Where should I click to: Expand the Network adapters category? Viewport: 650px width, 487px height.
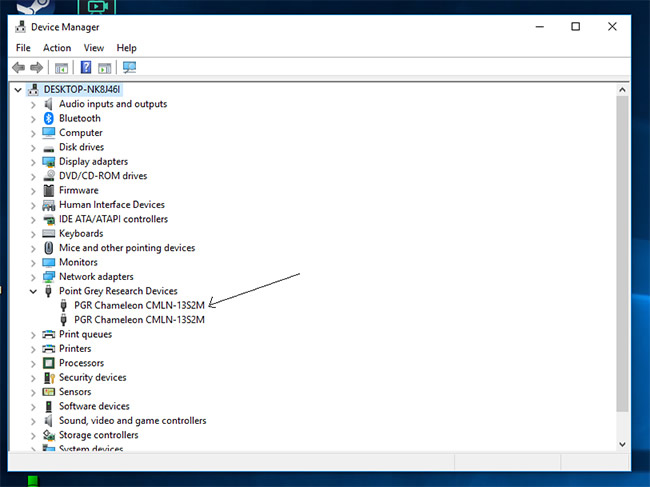33,277
